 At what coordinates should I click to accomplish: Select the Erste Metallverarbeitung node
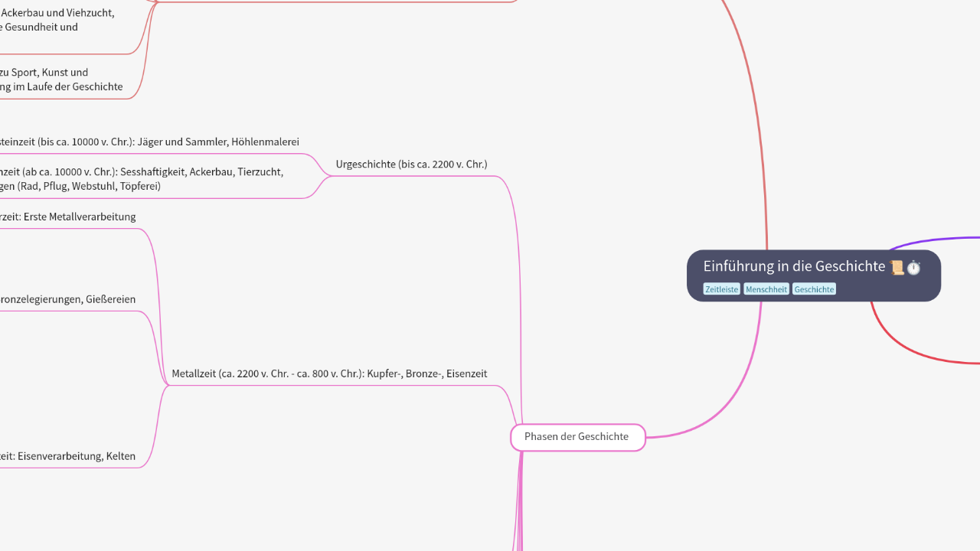point(68,217)
